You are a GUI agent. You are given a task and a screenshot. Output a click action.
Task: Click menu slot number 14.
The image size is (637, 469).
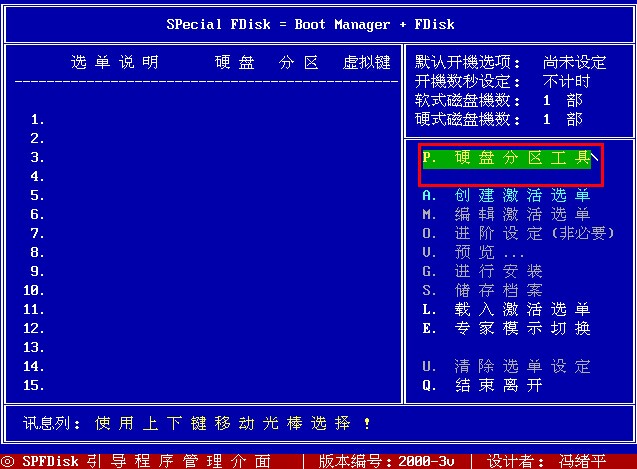pos(34,366)
